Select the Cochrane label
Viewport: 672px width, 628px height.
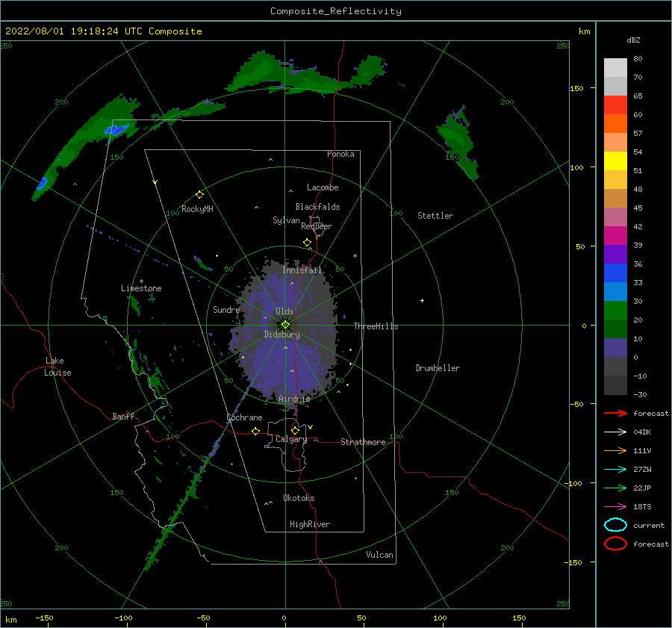244,417
